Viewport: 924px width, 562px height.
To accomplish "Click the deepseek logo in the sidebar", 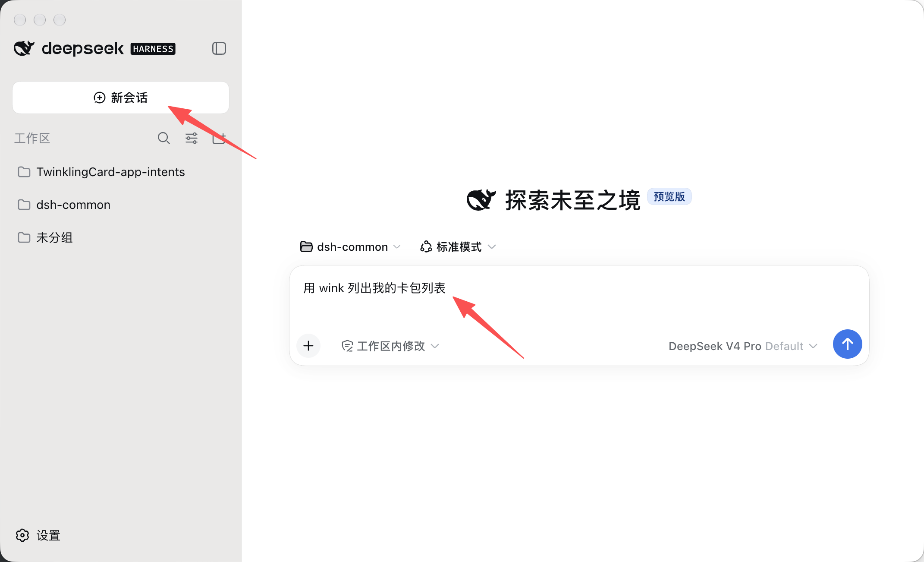I will pyautogui.click(x=69, y=48).
